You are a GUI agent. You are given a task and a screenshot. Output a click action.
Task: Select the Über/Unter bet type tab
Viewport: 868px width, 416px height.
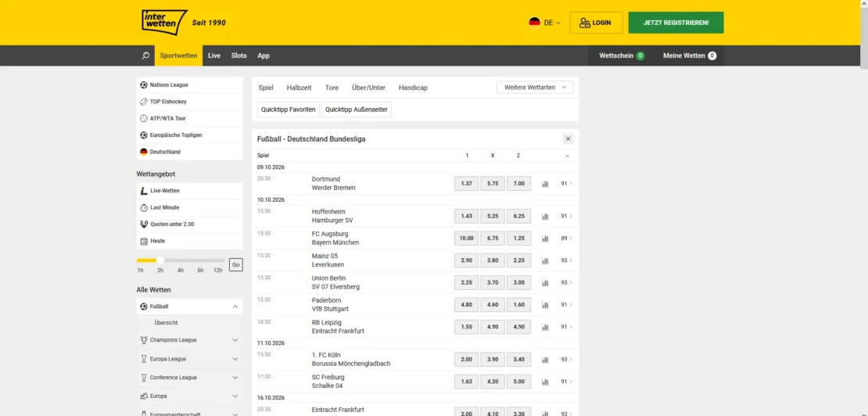tap(368, 88)
